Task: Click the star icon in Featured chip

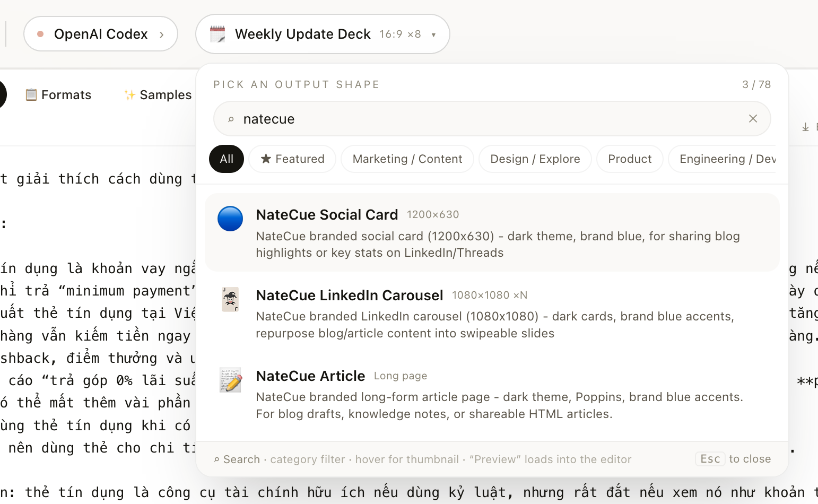Action: pos(266,159)
